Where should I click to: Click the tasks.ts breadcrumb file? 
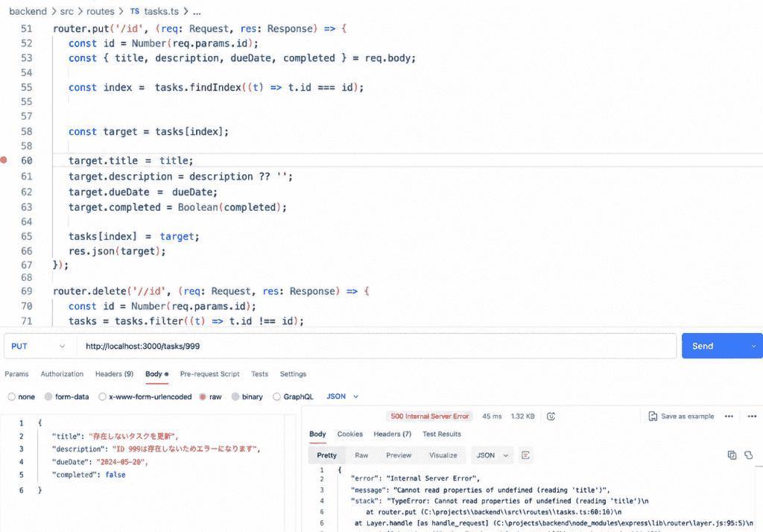coord(161,12)
